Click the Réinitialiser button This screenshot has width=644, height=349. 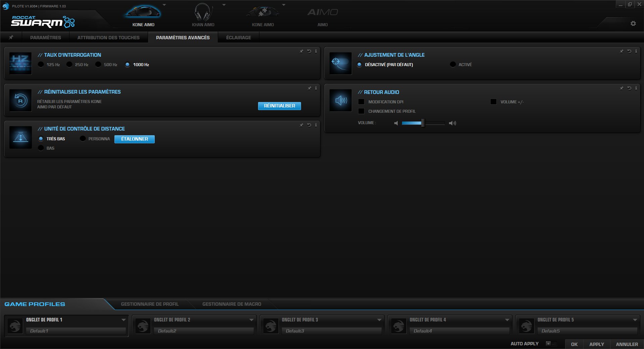point(279,105)
